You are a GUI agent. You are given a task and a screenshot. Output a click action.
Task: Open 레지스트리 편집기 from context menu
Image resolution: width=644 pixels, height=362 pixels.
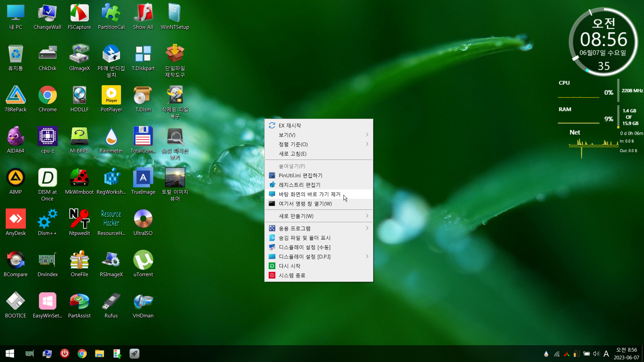(319, 185)
